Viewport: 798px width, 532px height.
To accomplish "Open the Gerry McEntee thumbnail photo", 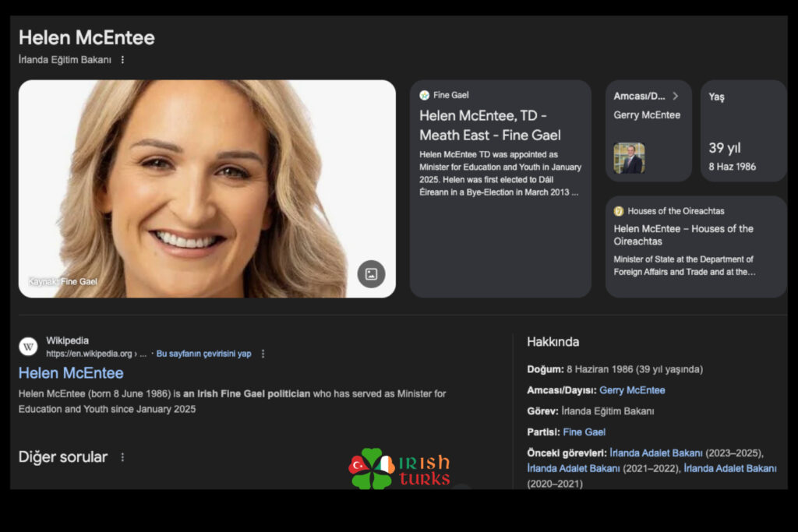I will coord(629,158).
